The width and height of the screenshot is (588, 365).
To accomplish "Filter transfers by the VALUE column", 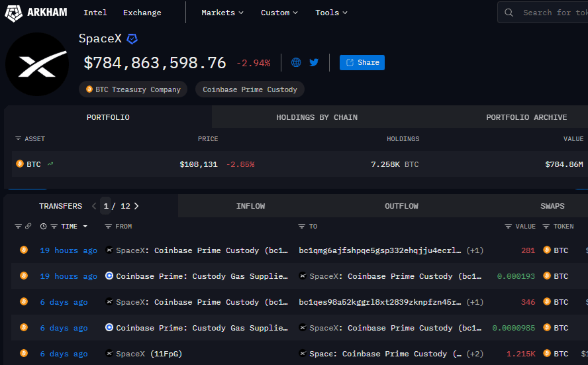I will point(508,227).
